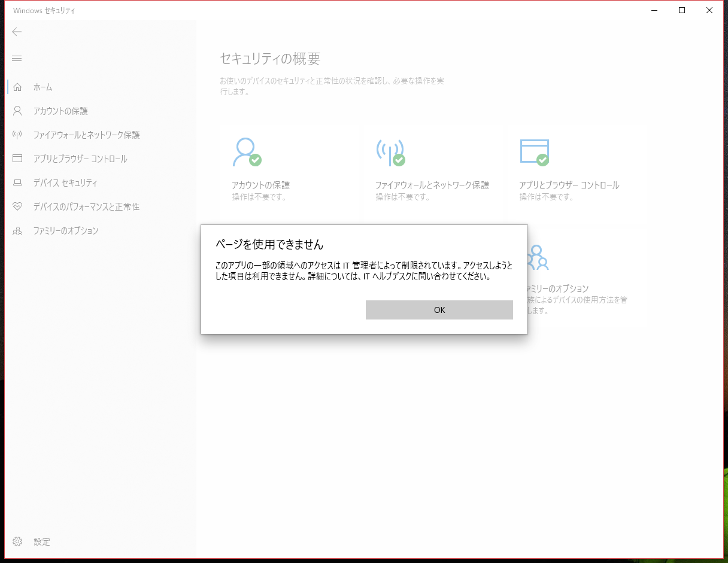
Task: Open ファミリーのオプション in sidebar
Action: (x=66, y=230)
